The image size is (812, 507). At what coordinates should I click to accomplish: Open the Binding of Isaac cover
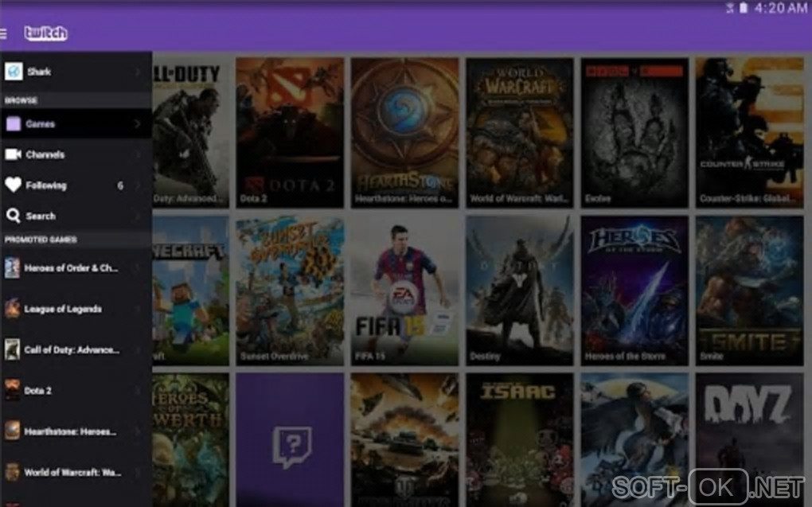pyautogui.click(x=520, y=440)
